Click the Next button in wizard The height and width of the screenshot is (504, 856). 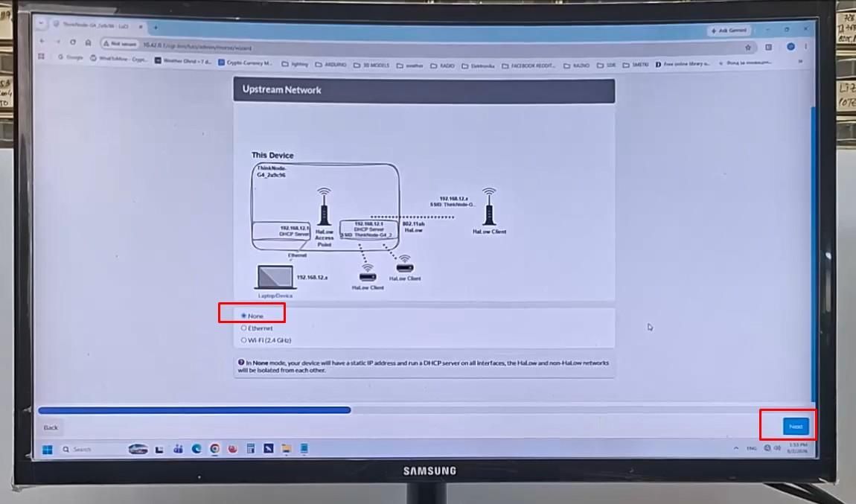(796, 427)
